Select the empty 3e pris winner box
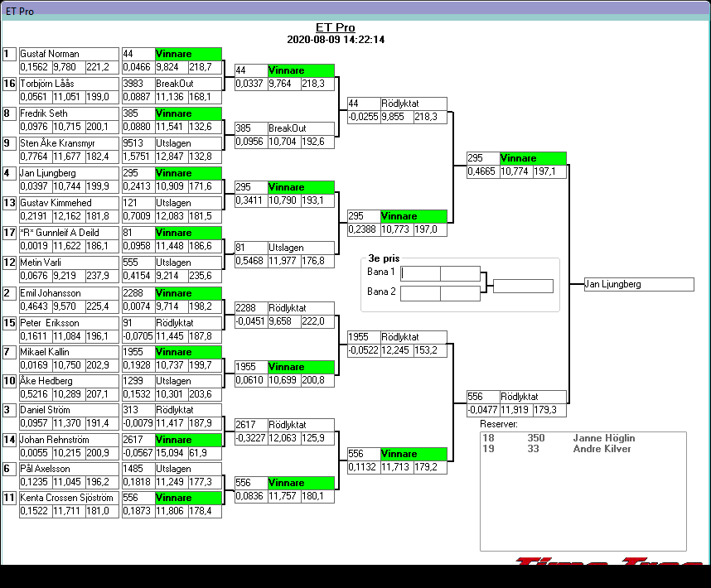This screenshot has height=588, width=711. [x=523, y=287]
